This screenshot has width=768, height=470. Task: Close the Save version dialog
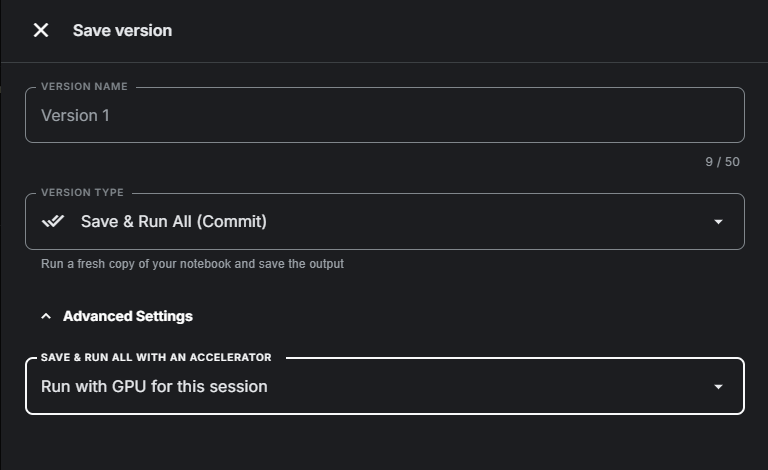(41, 30)
